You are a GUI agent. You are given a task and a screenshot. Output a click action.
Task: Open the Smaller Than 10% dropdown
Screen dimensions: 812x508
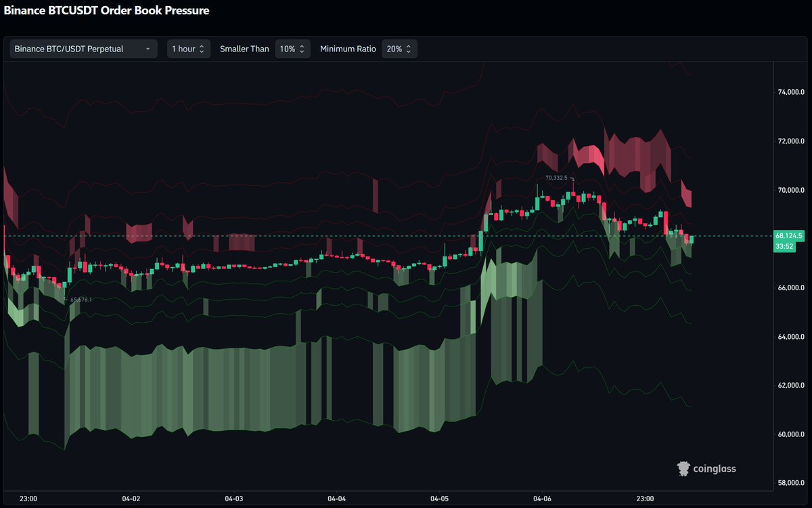[292, 49]
